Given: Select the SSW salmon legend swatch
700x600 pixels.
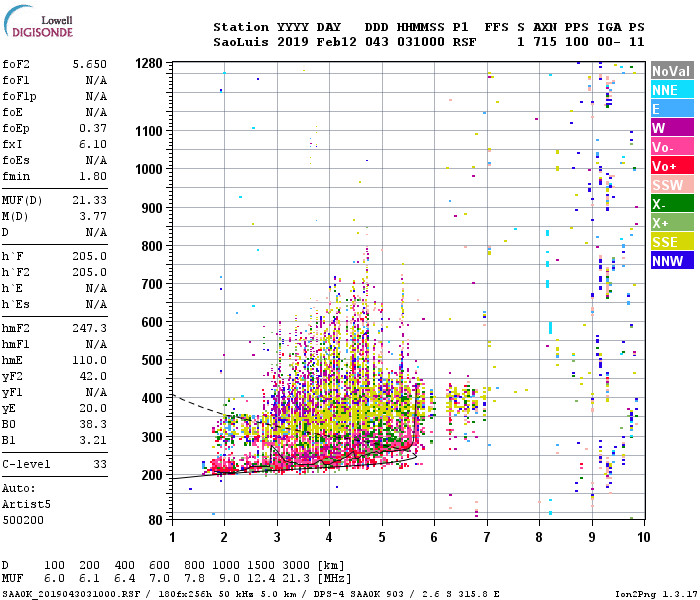Looking at the screenshot, I should coord(672,185).
